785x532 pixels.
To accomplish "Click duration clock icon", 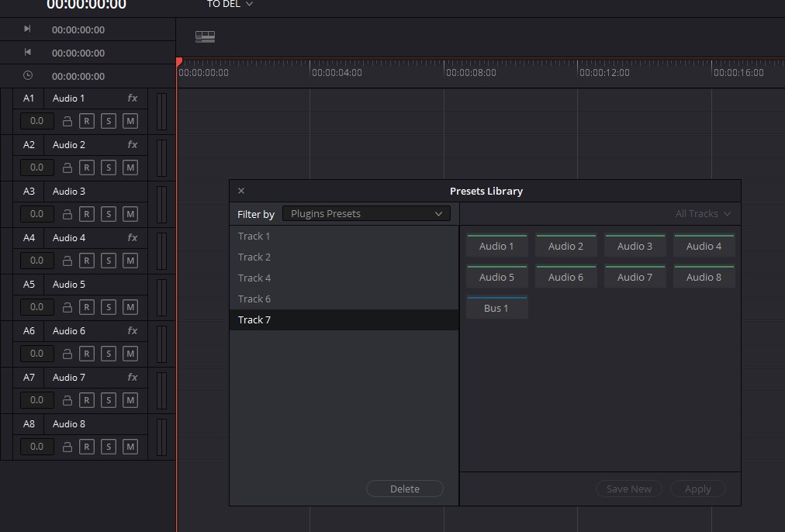I will (27, 75).
